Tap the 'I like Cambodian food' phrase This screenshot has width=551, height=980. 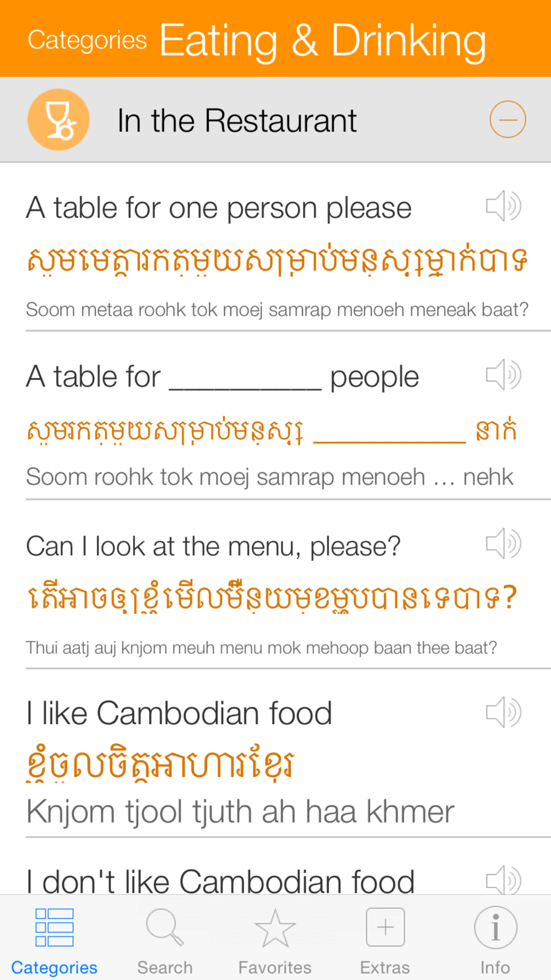pyautogui.click(x=179, y=714)
